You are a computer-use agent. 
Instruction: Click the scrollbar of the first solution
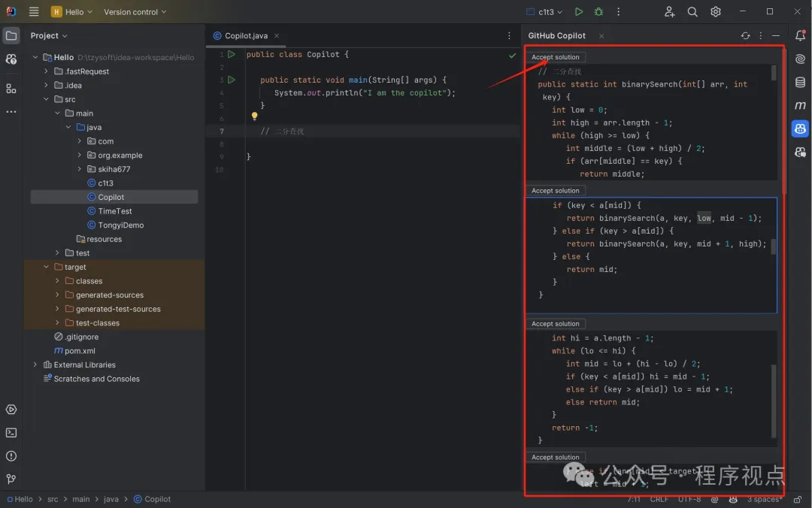[x=774, y=72]
